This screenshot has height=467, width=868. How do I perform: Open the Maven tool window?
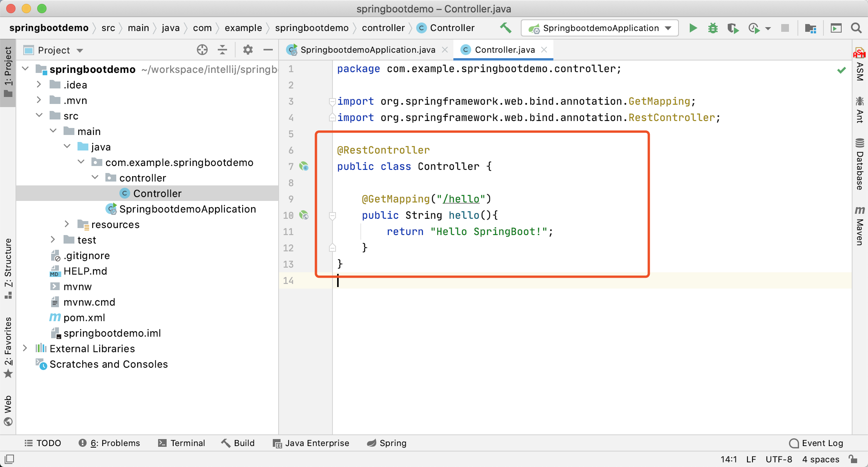(x=859, y=226)
